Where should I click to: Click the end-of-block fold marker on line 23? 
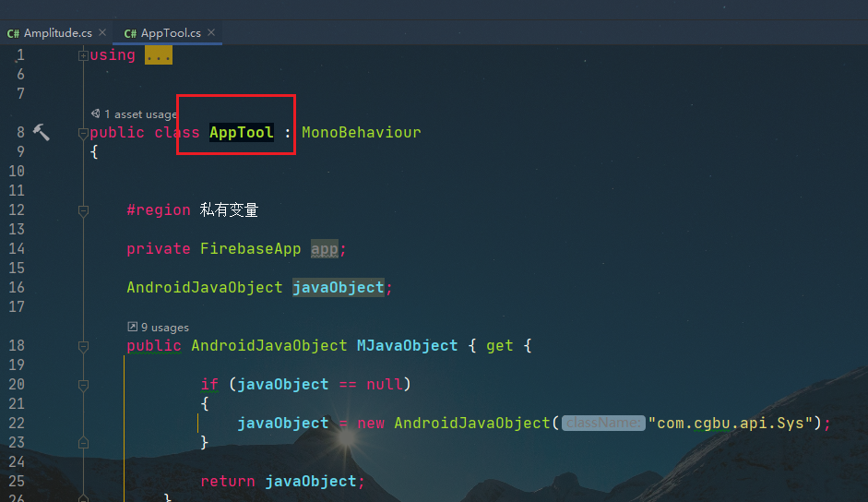83,443
